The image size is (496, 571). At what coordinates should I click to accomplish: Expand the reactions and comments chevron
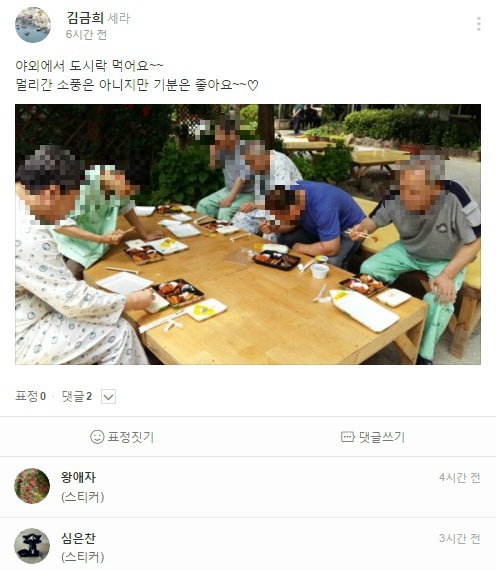(108, 396)
